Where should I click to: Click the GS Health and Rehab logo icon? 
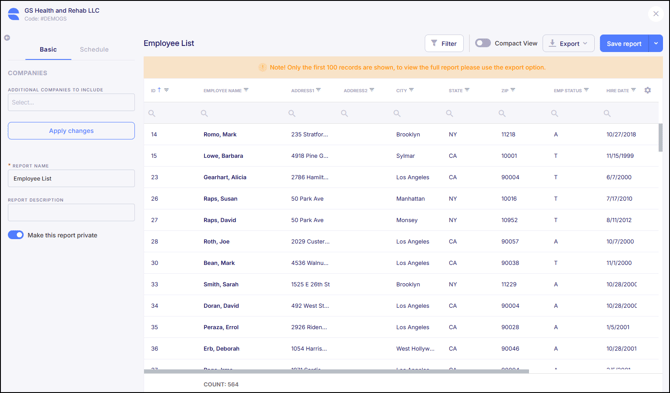point(14,14)
